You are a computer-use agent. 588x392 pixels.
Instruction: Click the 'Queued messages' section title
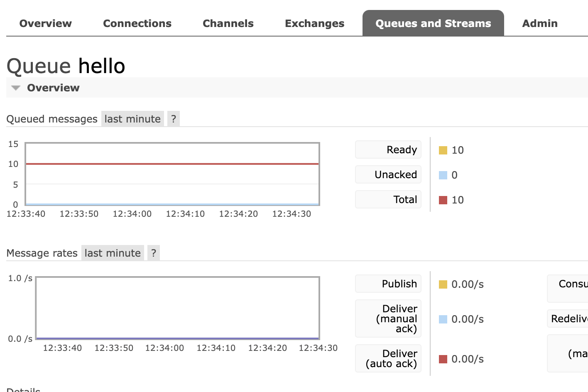coord(52,119)
